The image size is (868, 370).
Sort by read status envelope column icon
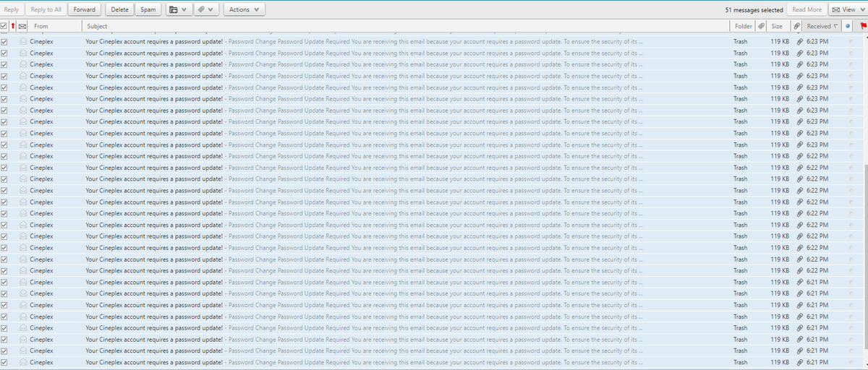click(22, 26)
